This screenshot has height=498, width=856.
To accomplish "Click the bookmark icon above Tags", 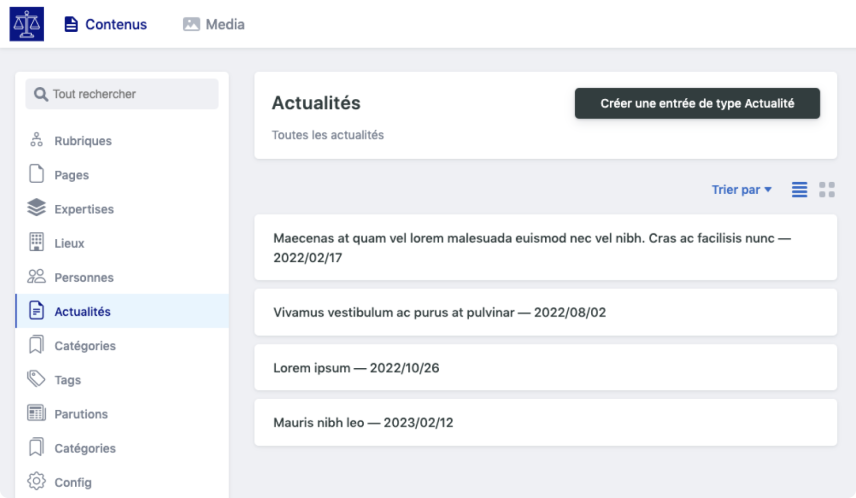I will click(37, 345).
